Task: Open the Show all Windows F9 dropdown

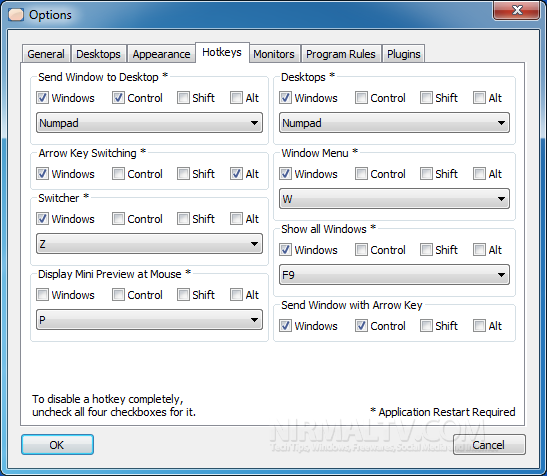Action: click(x=394, y=275)
